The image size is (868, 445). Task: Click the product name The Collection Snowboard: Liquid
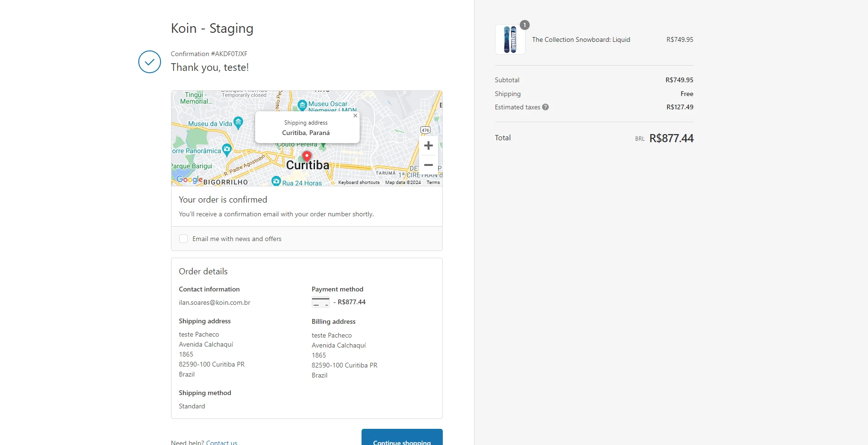click(581, 39)
